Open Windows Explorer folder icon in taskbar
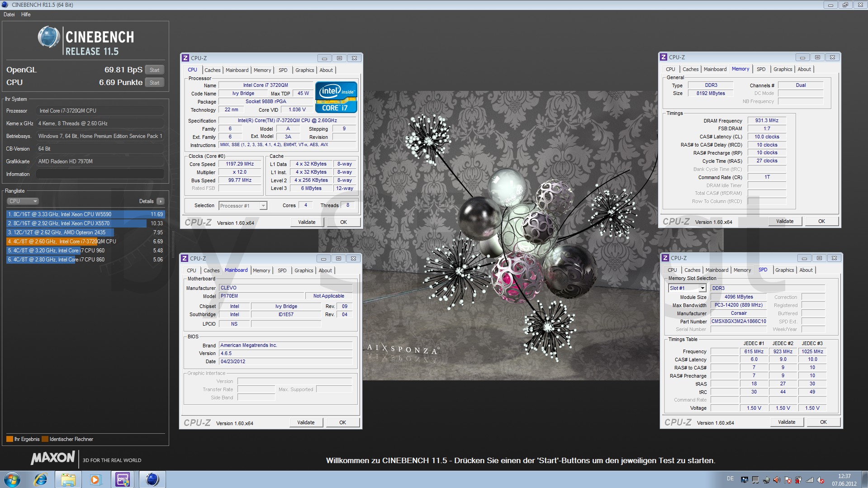This screenshot has height=488, width=868. pos(68,479)
